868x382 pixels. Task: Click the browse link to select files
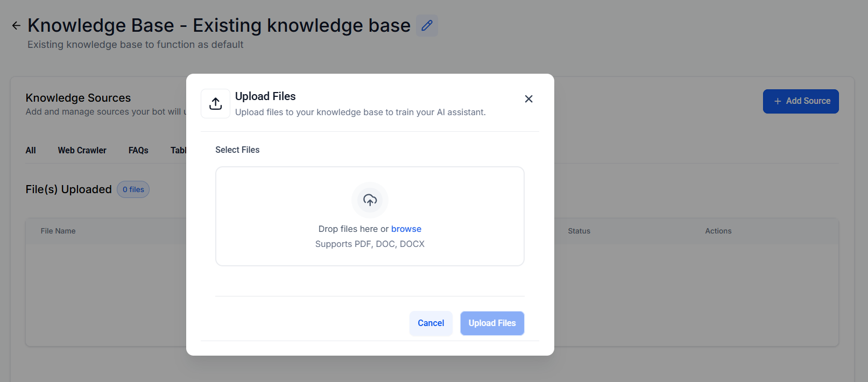[x=406, y=229]
